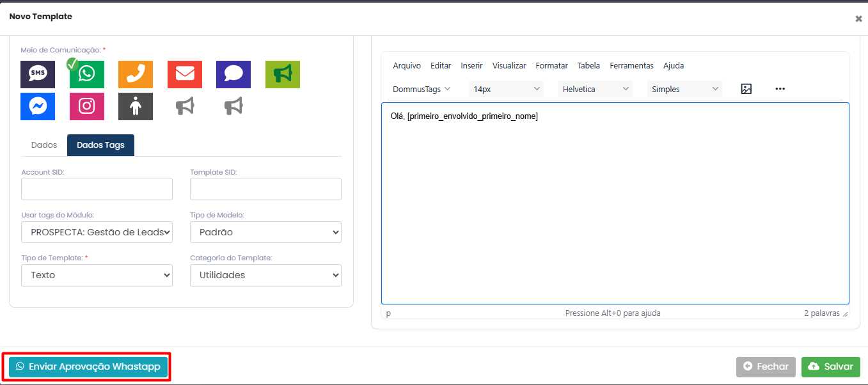Click the 'p' element path in status bar
This screenshot has width=868, height=385.
click(x=388, y=313)
